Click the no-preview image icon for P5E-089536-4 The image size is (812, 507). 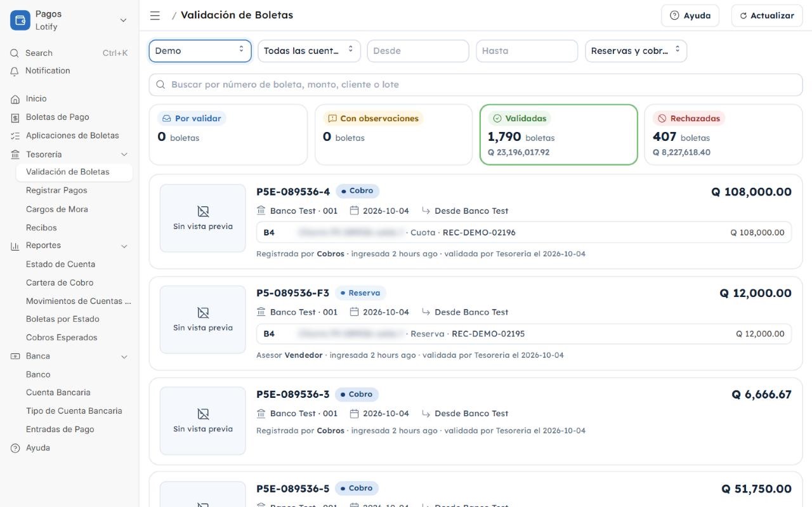(203, 211)
